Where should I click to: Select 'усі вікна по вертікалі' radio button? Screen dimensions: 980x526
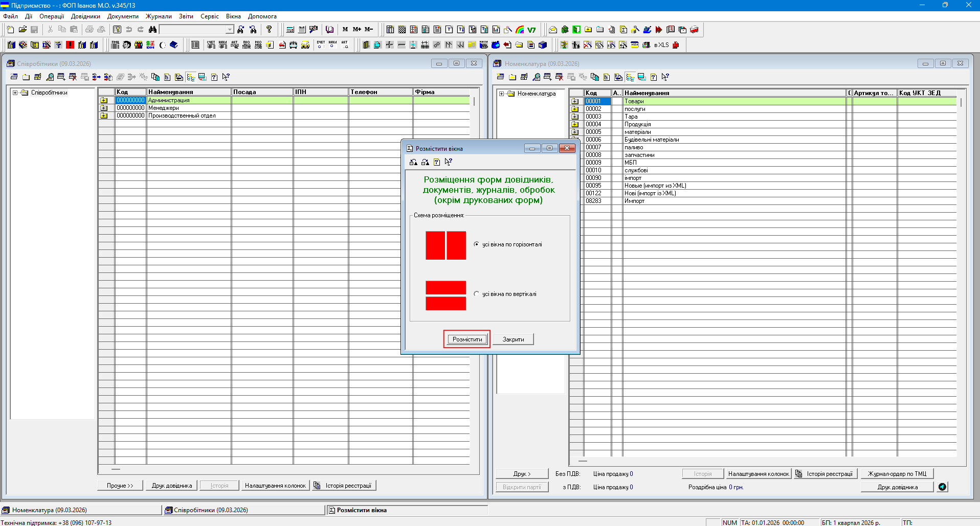tap(477, 294)
